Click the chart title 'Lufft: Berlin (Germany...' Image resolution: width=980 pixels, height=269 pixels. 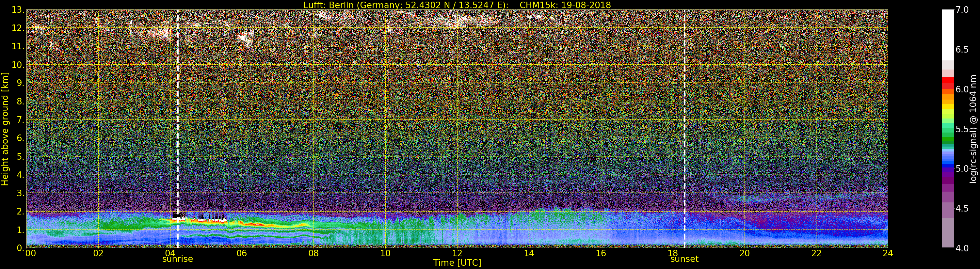tap(406, 5)
